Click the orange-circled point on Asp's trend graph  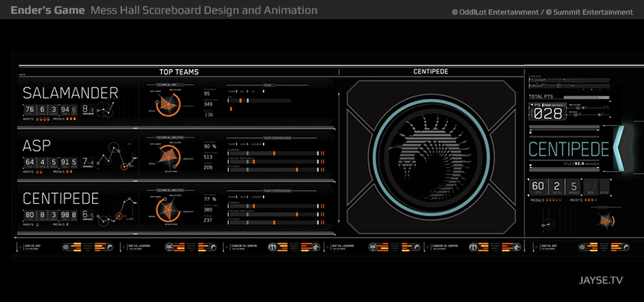click(x=124, y=166)
